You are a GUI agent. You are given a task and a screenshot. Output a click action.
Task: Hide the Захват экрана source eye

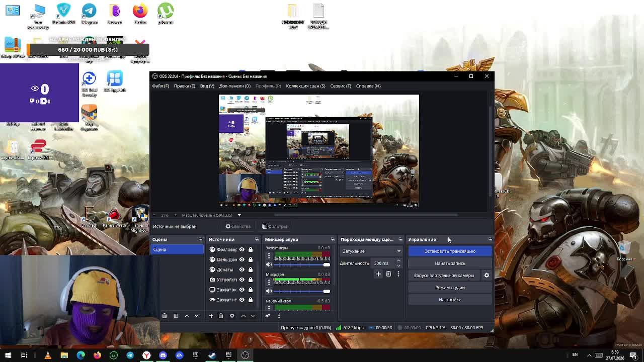click(242, 290)
